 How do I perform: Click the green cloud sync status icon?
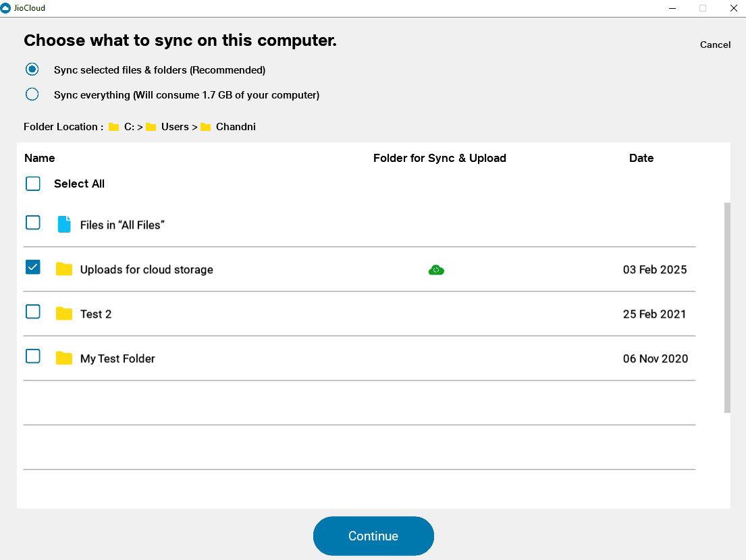click(436, 270)
